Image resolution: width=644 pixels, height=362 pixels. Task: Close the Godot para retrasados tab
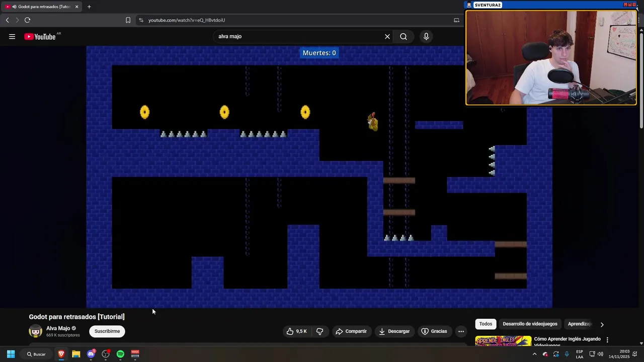click(x=76, y=7)
